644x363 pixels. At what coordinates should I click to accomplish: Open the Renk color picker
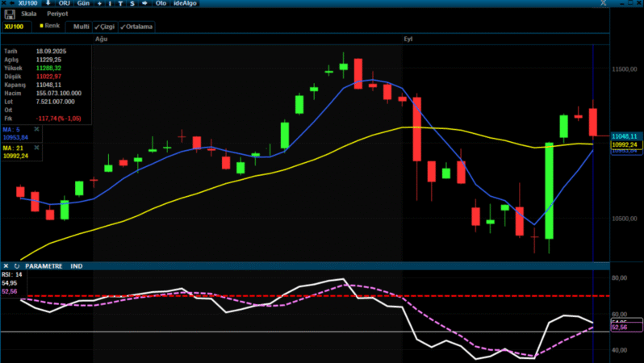(49, 27)
